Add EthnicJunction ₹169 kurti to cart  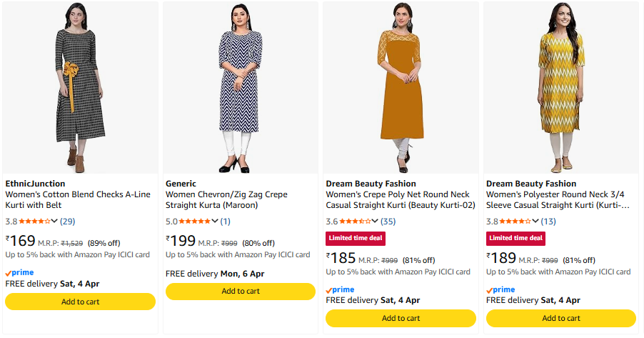(81, 302)
